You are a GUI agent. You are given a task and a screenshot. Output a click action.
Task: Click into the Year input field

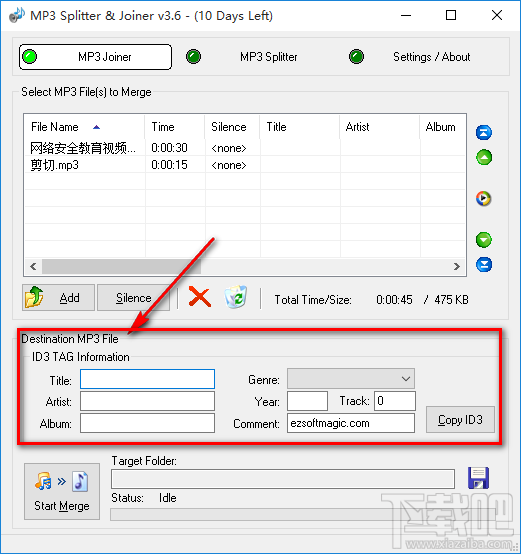[x=307, y=401]
